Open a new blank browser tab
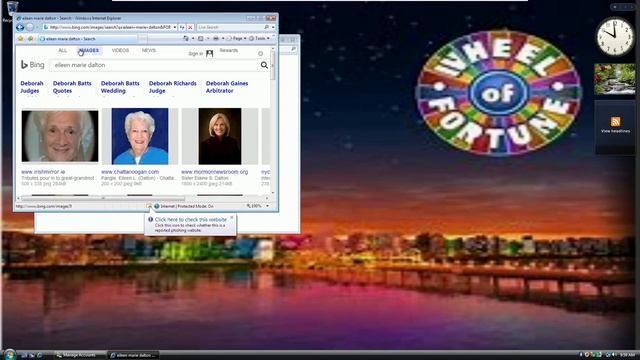Screen dimensions: 640x360 [x=142, y=39]
